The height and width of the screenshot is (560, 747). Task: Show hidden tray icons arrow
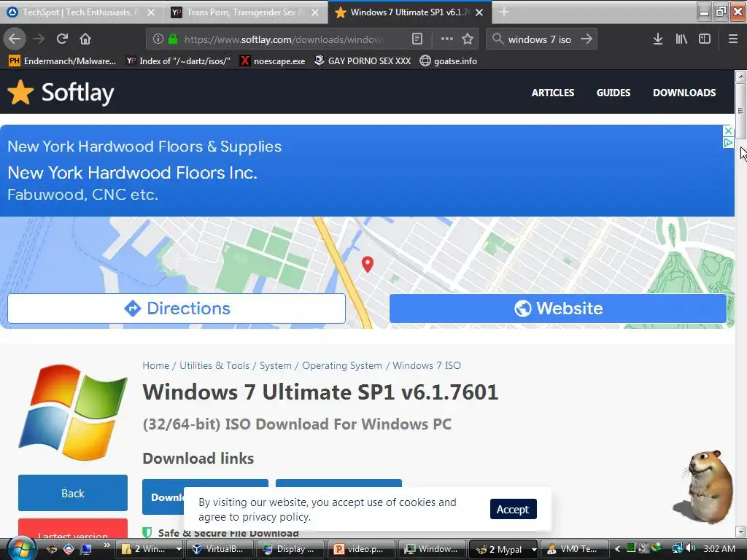[617, 549]
